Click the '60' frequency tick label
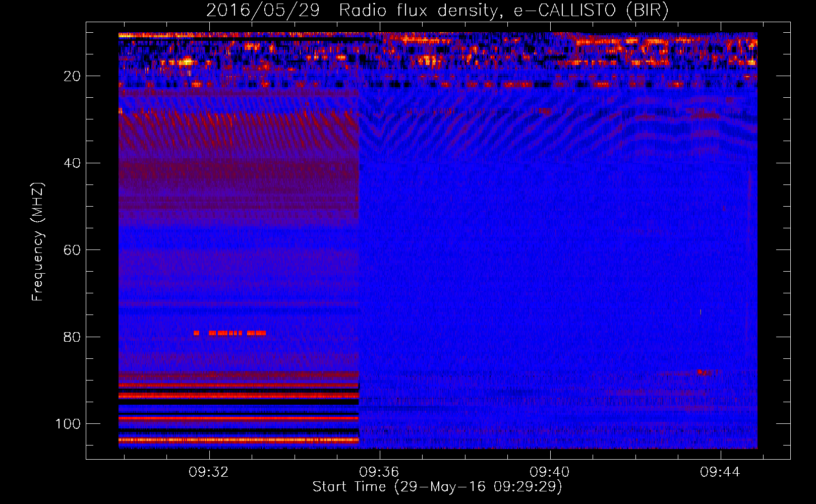 pos(73,250)
